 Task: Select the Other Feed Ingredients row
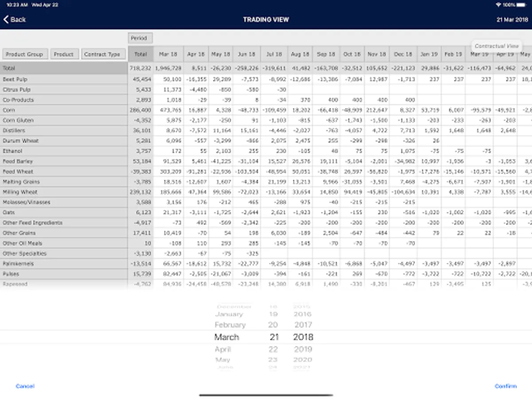pos(64,223)
